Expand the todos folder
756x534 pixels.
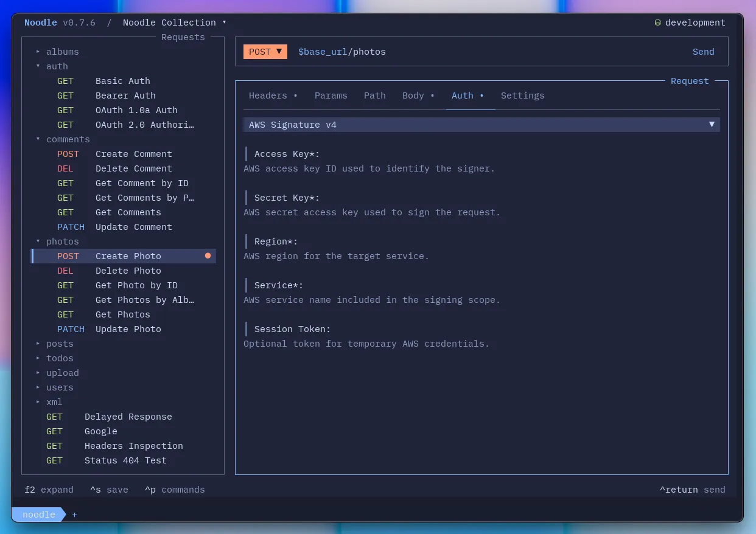tap(54, 358)
